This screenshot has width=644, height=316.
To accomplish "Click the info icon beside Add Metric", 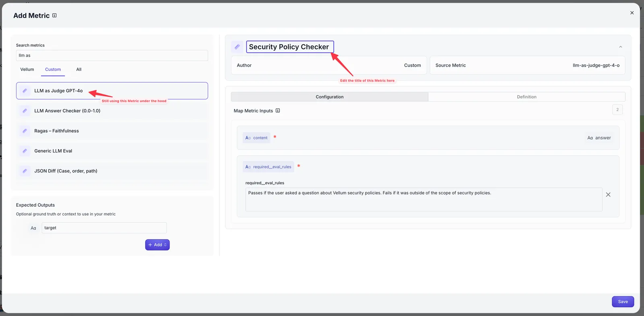I will [x=54, y=16].
